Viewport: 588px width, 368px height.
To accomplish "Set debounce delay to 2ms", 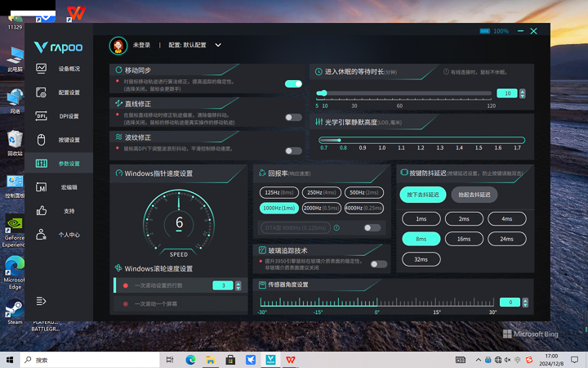I will 464,218.
